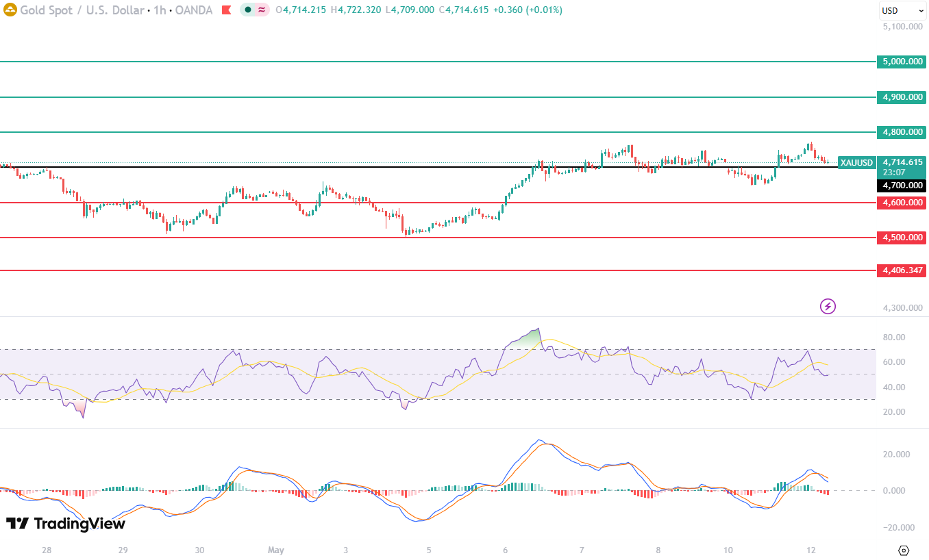Click the XAUUSD symbol tag on chart

coord(857,162)
